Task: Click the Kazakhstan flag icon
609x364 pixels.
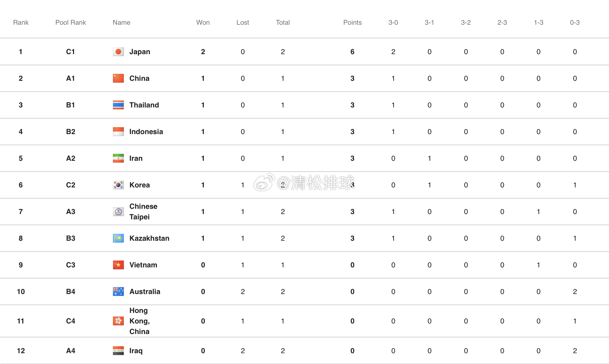Action: point(118,238)
